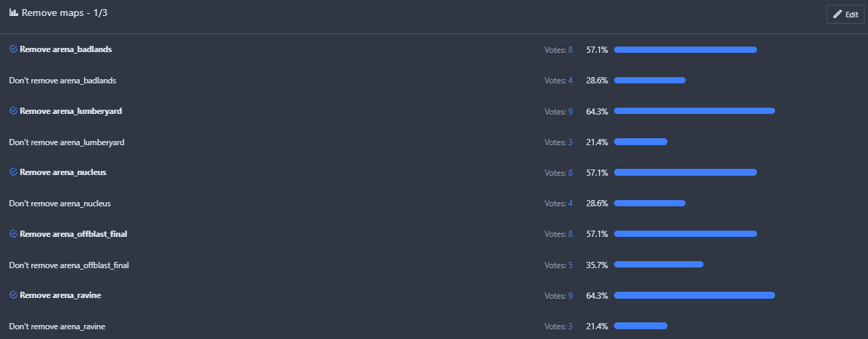Open the "Votes: 9" link for Remove arena_lumberyard
The height and width of the screenshot is (339, 868).
[x=559, y=111]
